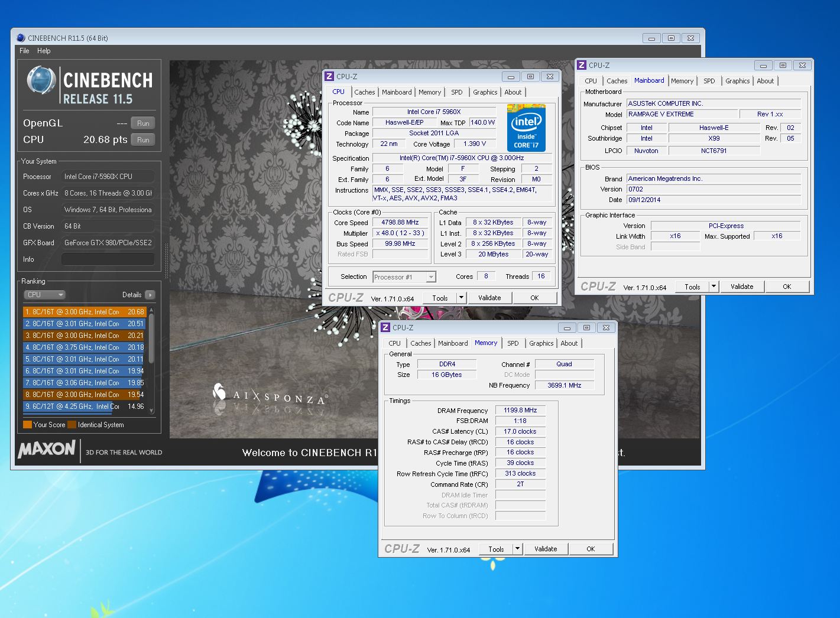Click the DRAM Frequency value 1199.8 MHz

tap(520, 410)
